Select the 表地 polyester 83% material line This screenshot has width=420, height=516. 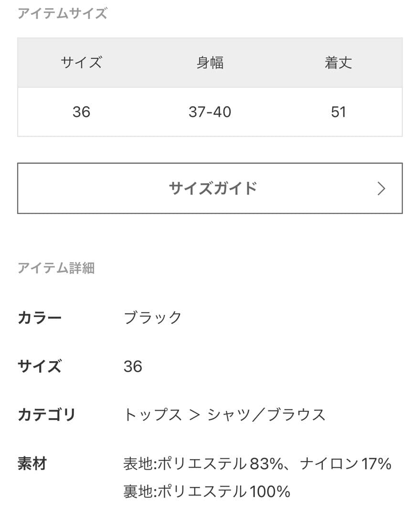point(257,463)
